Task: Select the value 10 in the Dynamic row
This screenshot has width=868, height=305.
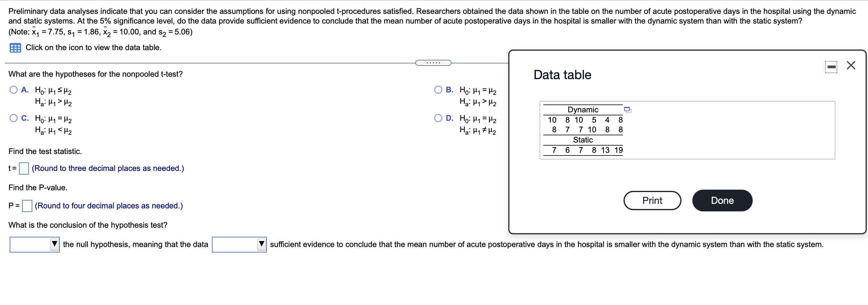Action: click(x=553, y=120)
